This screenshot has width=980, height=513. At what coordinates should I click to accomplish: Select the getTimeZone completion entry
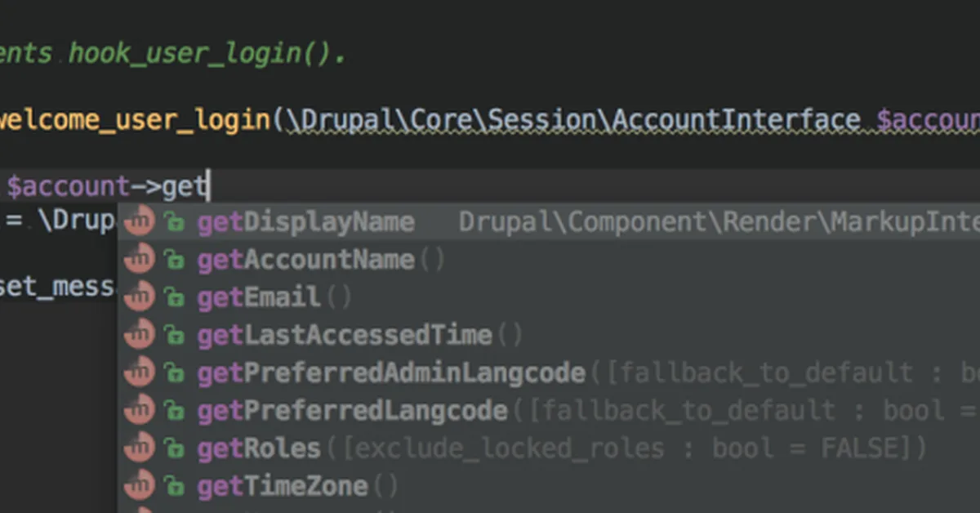click(x=282, y=485)
